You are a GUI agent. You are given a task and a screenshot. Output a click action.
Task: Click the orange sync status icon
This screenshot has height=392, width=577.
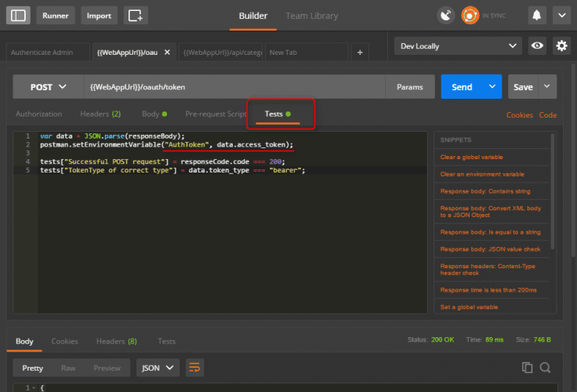click(470, 15)
